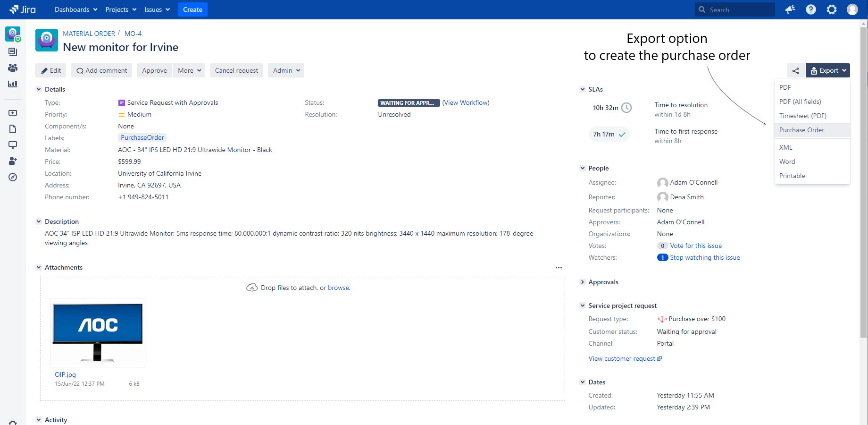868x425 pixels.
Task: Open the feedback megaphone icon
Action: point(790,9)
